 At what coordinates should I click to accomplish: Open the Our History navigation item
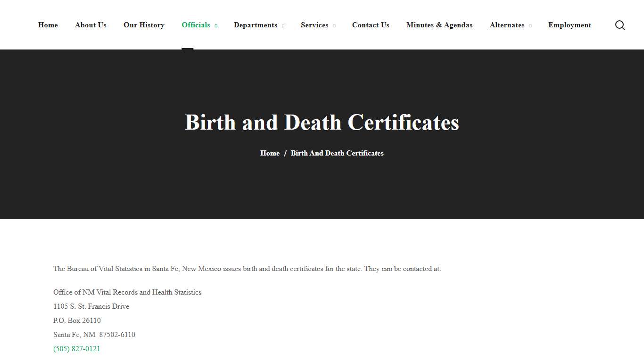click(144, 25)
